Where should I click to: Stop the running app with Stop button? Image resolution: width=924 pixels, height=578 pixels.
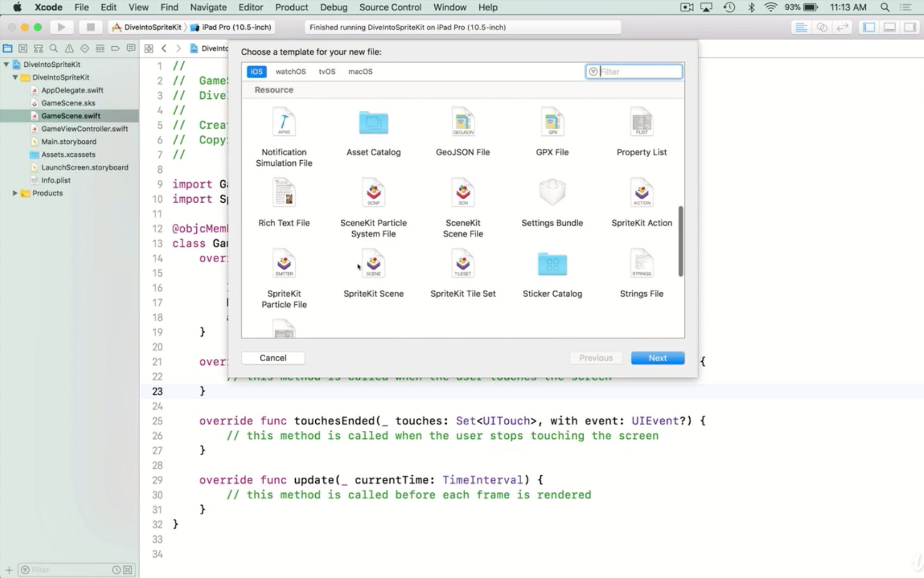tap(91, 27)
